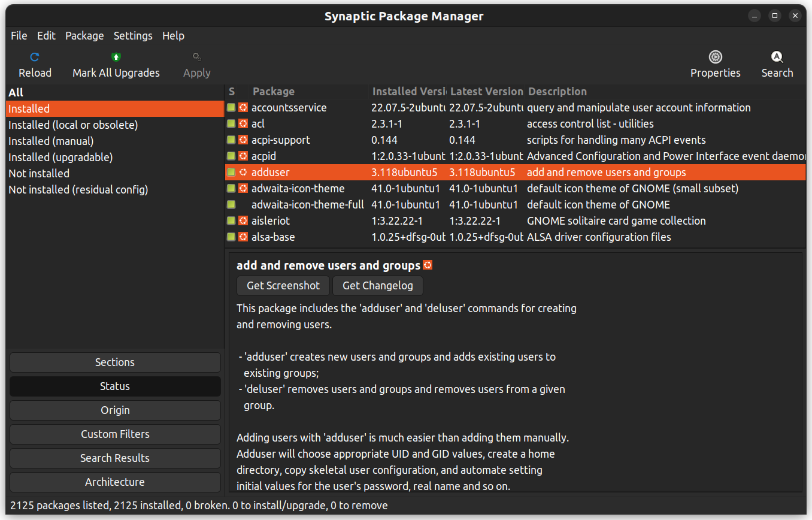The width and height of the screenshot is (812, 520).
Task: Toggle status checkbox for adwaita-icon-theme-full
Action: 231,205
